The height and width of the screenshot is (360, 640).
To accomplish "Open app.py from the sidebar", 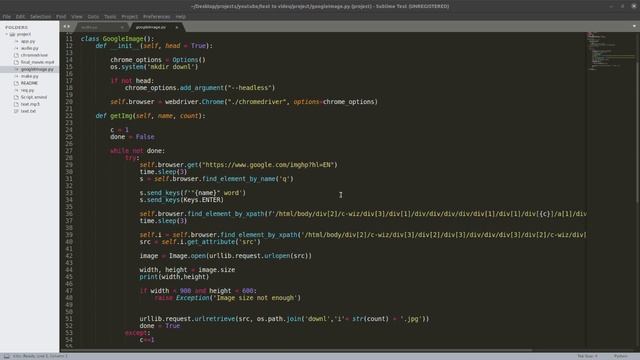I will 28,41.
